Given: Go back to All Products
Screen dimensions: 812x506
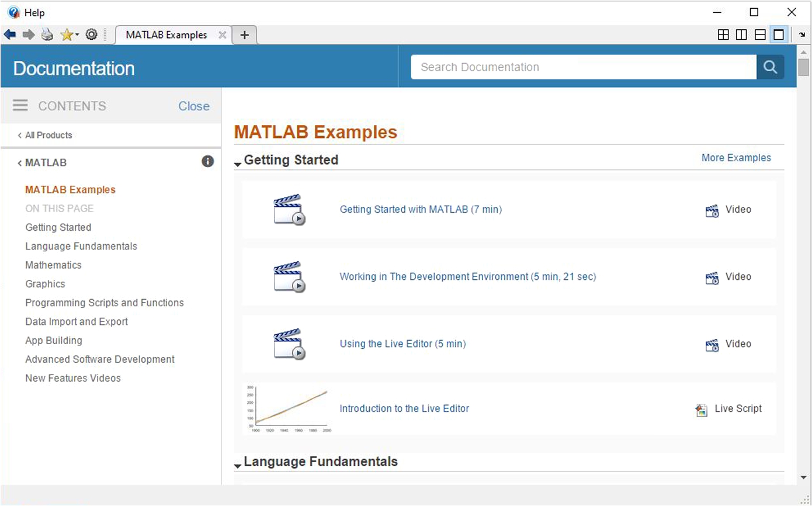Looking at the screenshot, I should click(x=45, y=135).
